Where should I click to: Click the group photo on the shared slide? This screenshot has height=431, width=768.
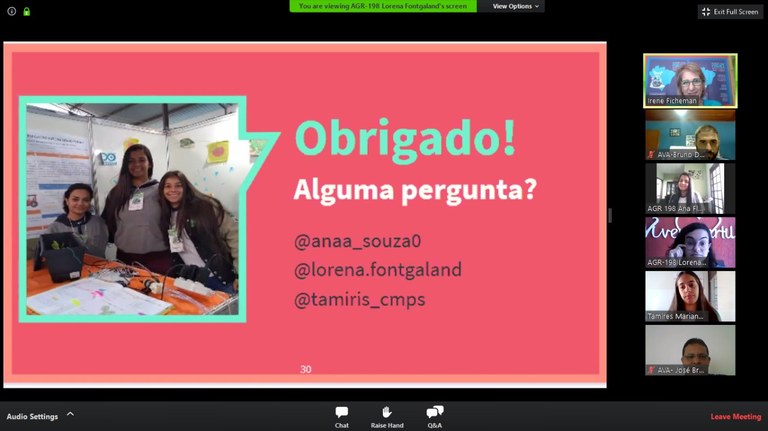coord(133,208)
